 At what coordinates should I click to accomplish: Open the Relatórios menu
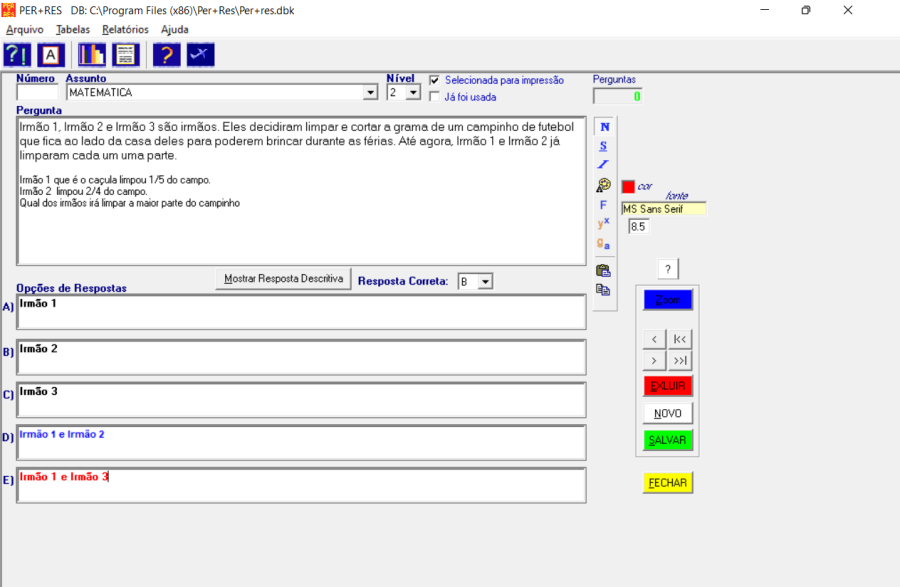point(125,29)
